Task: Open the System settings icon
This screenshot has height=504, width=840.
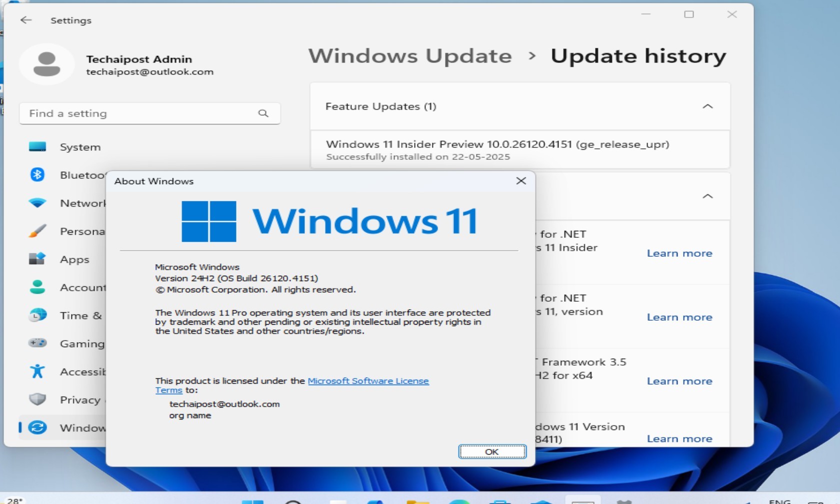Action: (x=37, y=147)
